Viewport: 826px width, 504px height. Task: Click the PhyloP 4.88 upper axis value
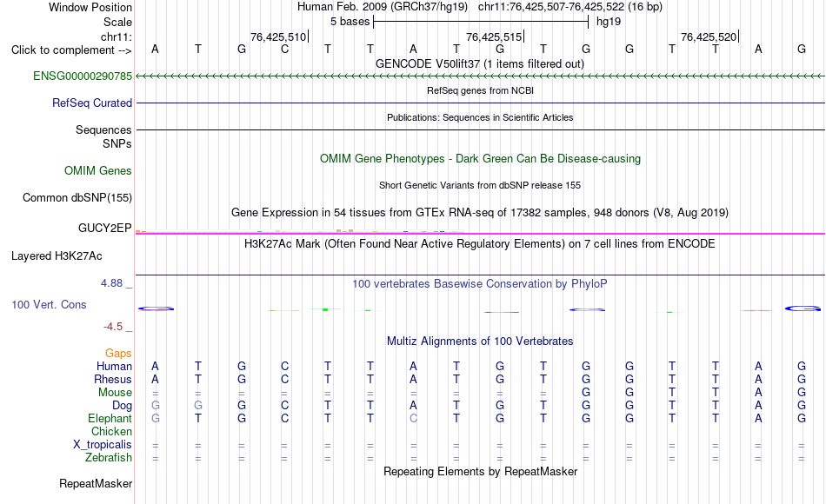click(111, 283)
